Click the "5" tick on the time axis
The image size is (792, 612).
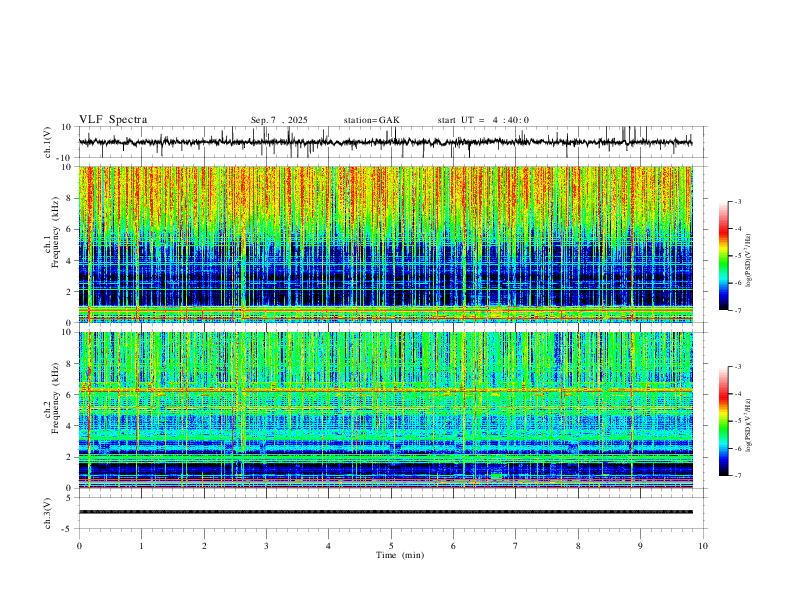(x=391, y=546)
